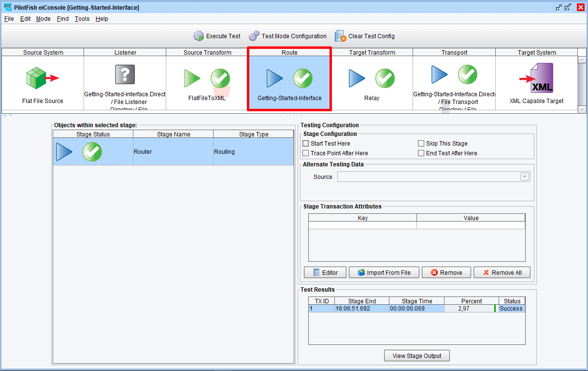
Task: Select the Relay stage label
Action: pos(372,98)
